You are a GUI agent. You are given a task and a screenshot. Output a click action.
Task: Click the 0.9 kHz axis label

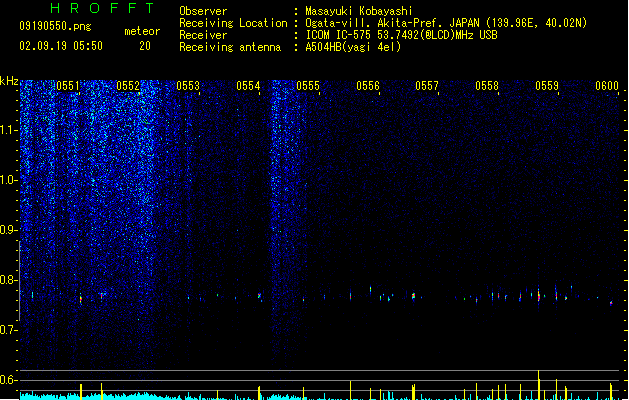8,230
